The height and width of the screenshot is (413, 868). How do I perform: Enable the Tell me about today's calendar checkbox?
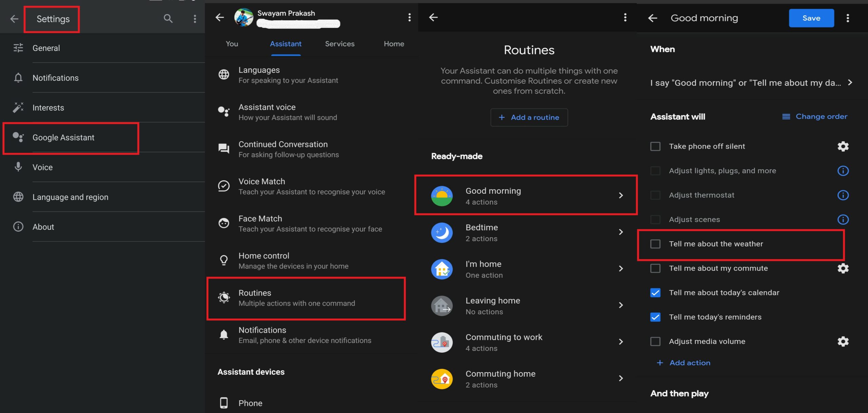tap(655, 292)
